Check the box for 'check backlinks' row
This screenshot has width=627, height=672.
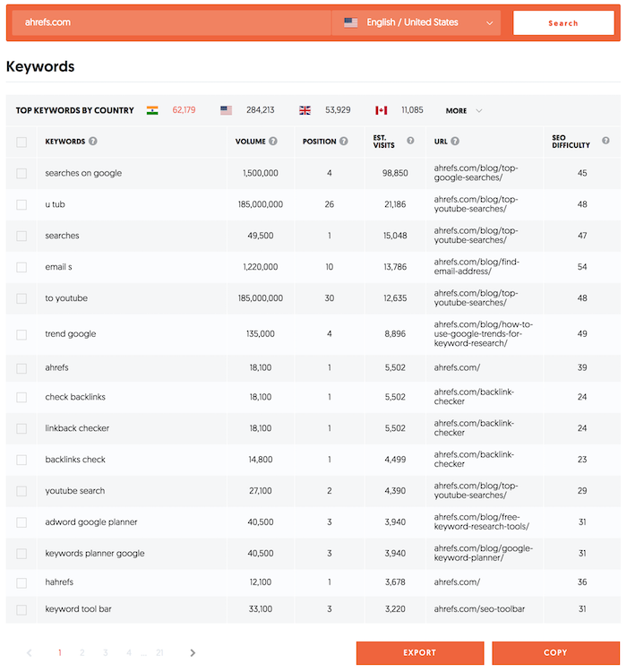pos(21,397)
